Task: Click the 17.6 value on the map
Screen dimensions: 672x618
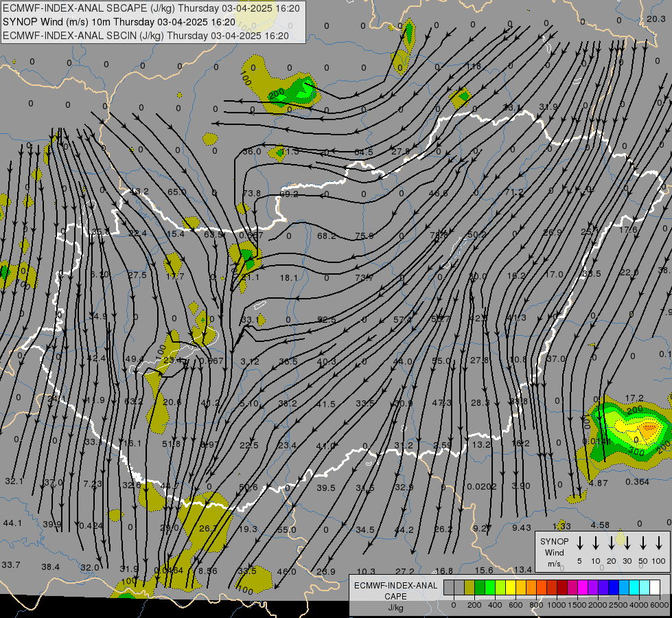Action: pyautogui.click(x=628, y=230)
